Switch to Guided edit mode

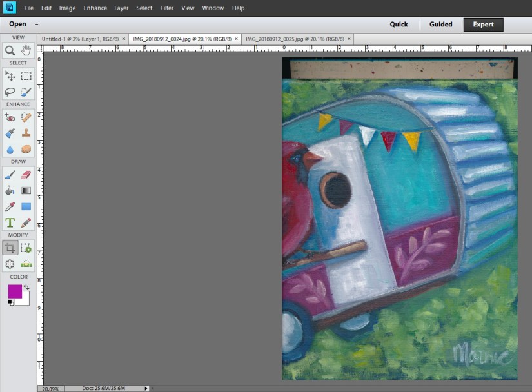tap(441, 24)
